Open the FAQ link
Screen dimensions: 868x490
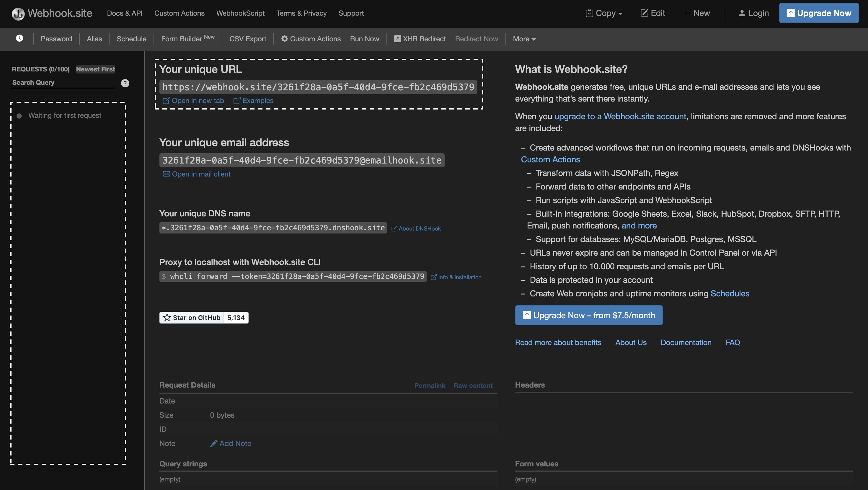point(732,342)
